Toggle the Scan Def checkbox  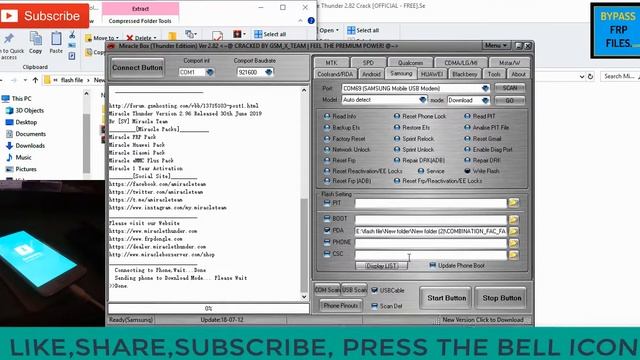tap(374, 306)
